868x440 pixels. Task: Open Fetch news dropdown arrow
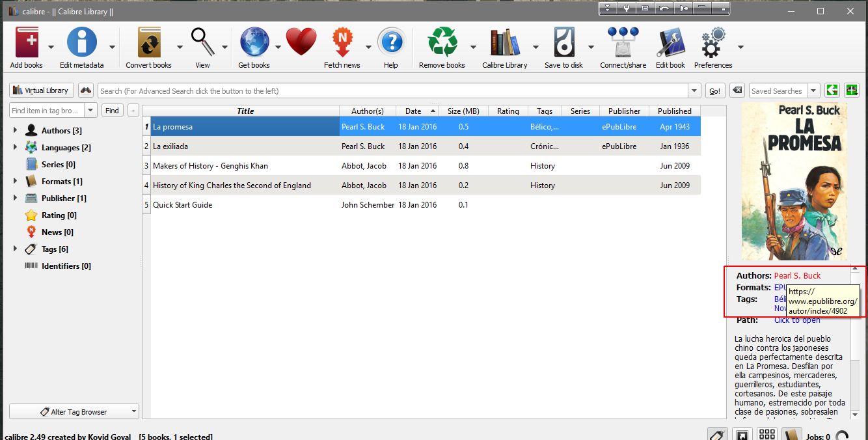[x=368, y=47]
